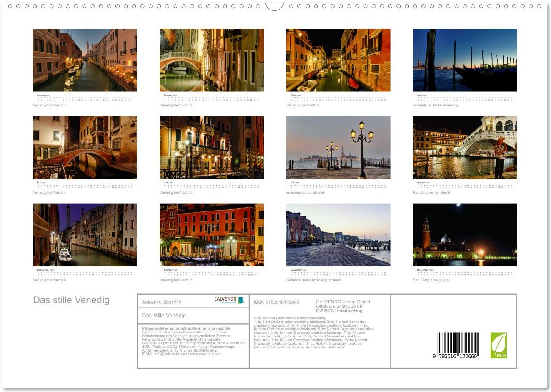Click the Artikel-Nr. 2031919 text
Image resolution: width=551 pixels, height=392 pixels.
162,302
